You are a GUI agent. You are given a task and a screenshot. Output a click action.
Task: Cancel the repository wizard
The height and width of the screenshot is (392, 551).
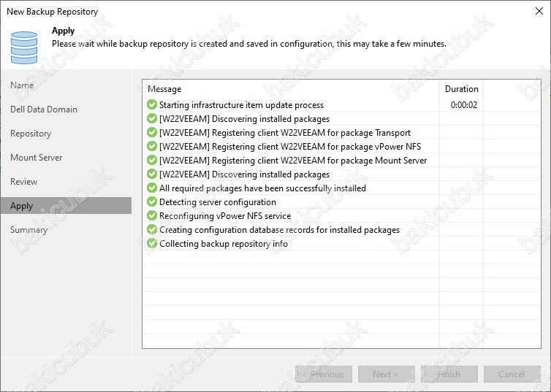(x=512, y=374)
